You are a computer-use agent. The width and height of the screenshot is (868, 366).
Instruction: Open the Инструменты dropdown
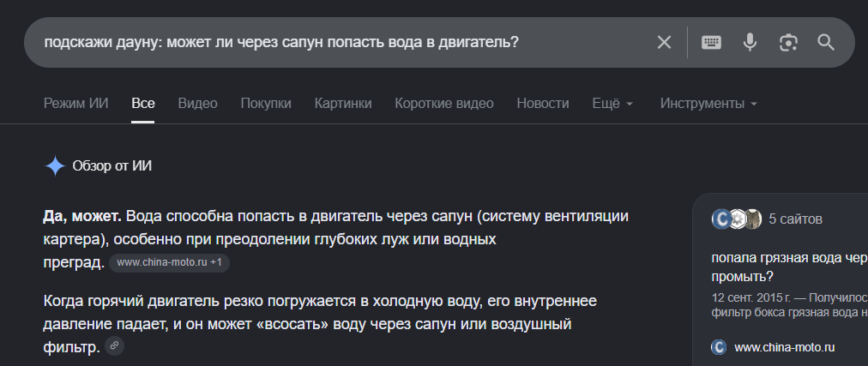(x=708, y=104)
